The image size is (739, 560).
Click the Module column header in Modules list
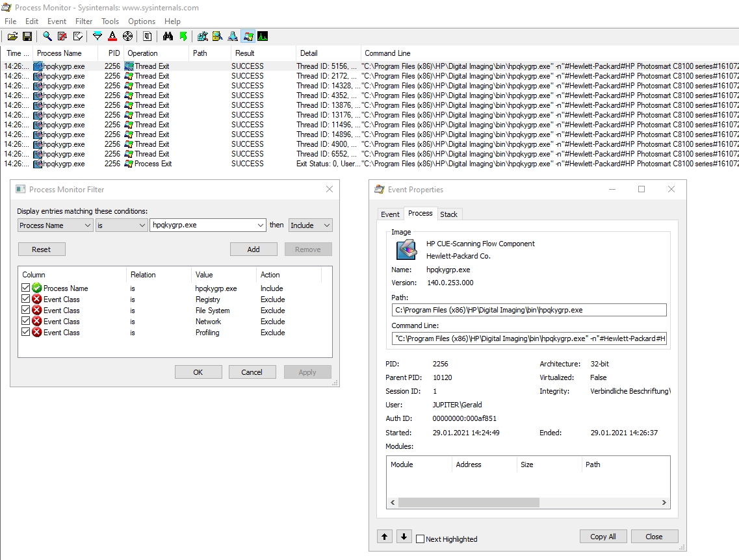[x=419, y=465]
